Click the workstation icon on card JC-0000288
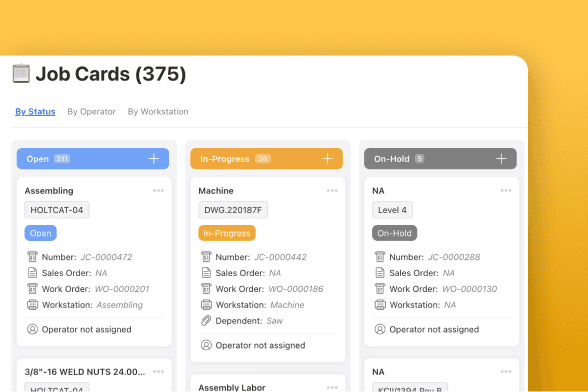Image resolution: width=588 pixels, height=392 pixels. pos(380,305)
